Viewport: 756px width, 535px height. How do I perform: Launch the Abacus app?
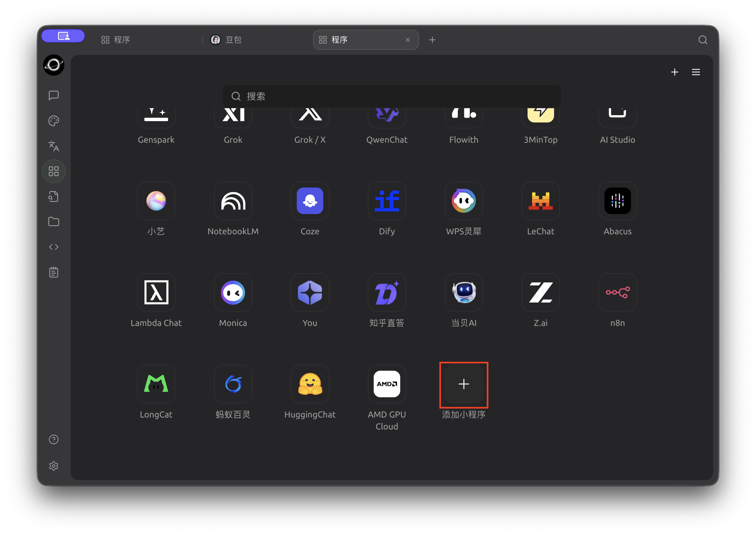(x=617, y=201)
